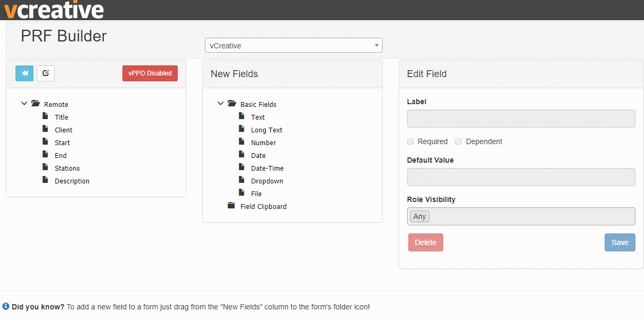Select the Description field in Remote form

(72, 181)
